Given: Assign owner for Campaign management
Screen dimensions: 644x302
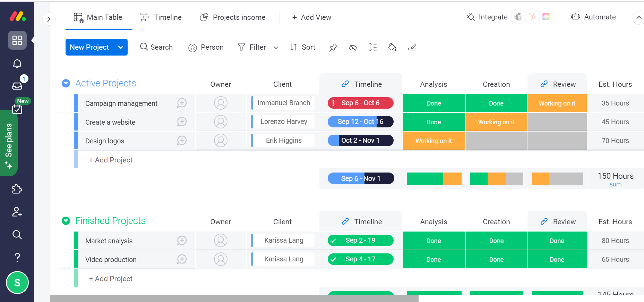Looking at the screenshot, I should coord(221,103).
